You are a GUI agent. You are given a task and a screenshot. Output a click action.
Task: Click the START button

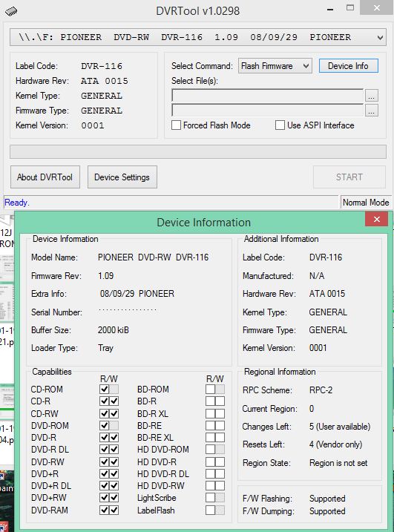349,177
